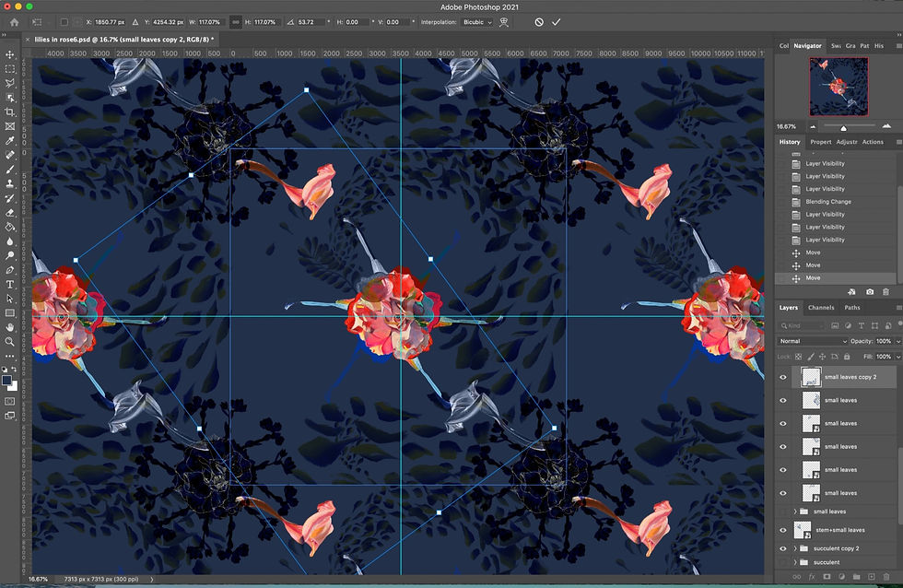Viewport: 903px width, 588px height.
Task: Click the Navigator zoom slider handle
Action: point(843,127)
